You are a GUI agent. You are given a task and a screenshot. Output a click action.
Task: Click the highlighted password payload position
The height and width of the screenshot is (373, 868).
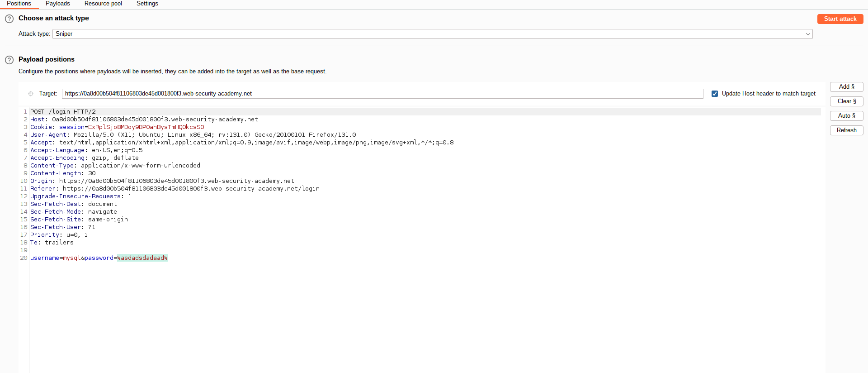pyautogui.click(x=142, y=258)
